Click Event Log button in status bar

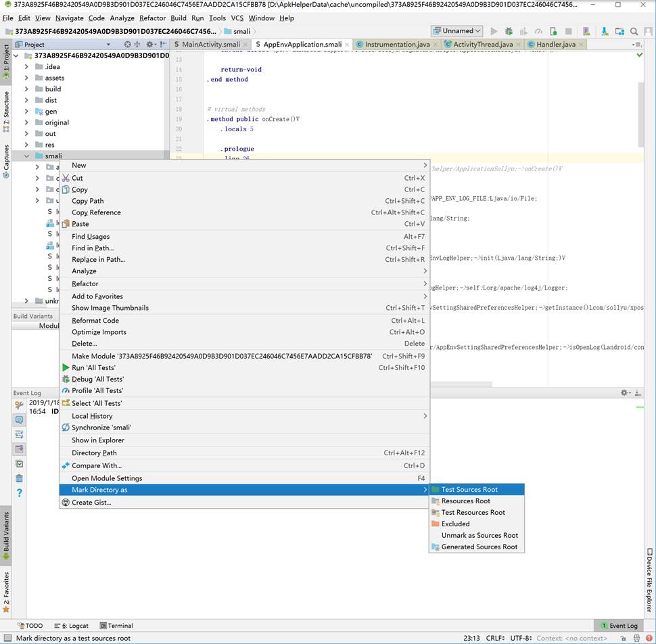pos(619,626)
